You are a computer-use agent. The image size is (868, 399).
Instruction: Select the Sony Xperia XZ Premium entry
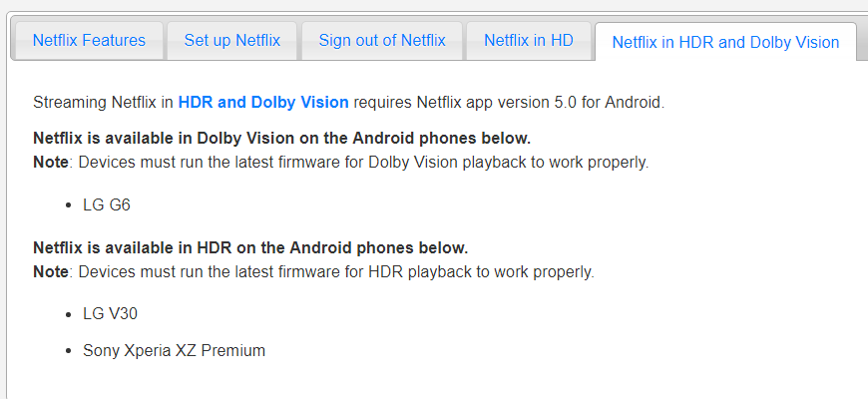(174, 350)
